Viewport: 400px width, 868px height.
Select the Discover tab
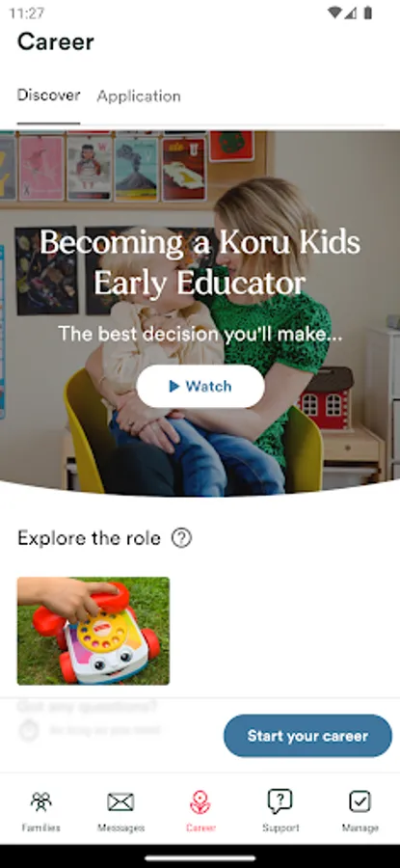49,95
